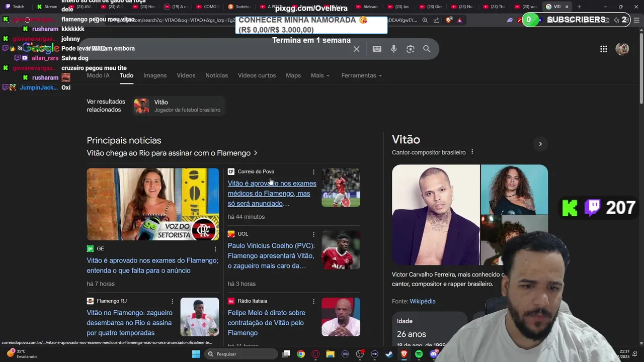644x362 pixels.
Task: Open Correio do Povo exames médicos article
Action: pos(272,194)
